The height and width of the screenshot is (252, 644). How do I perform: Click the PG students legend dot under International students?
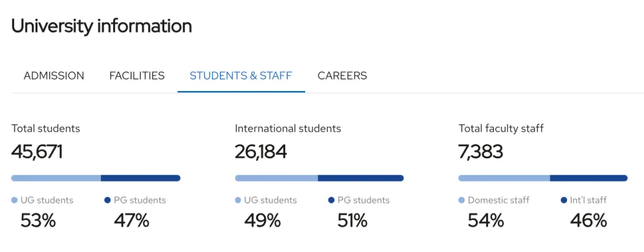tap(332, 200)
